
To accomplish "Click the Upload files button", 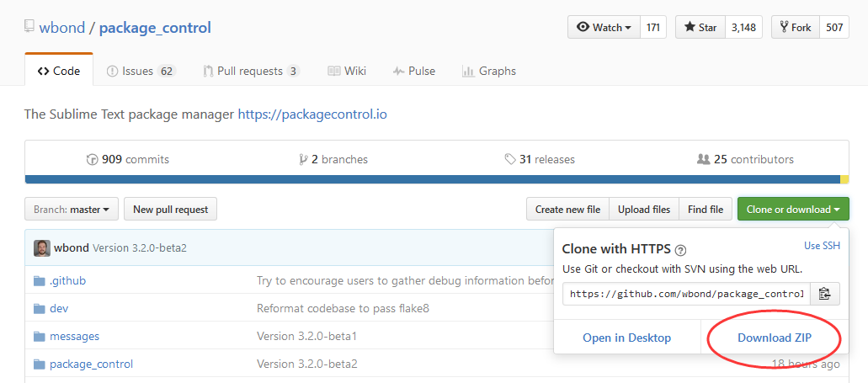I will pos(644,210).
